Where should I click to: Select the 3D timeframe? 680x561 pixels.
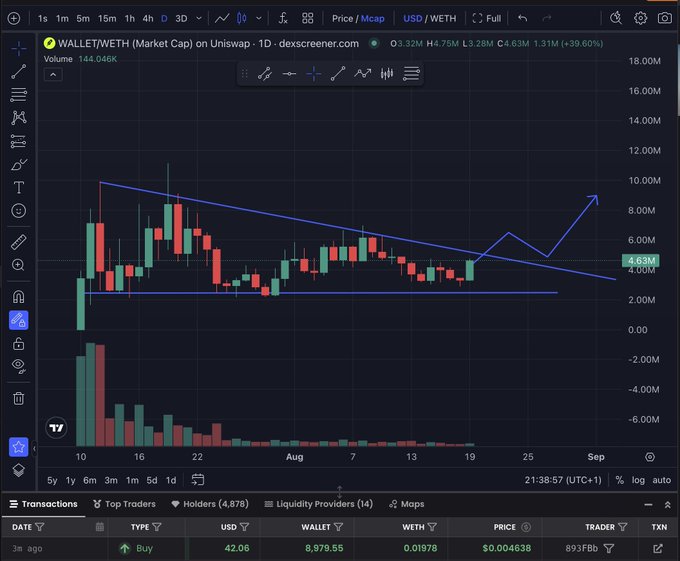click(181, 18)
